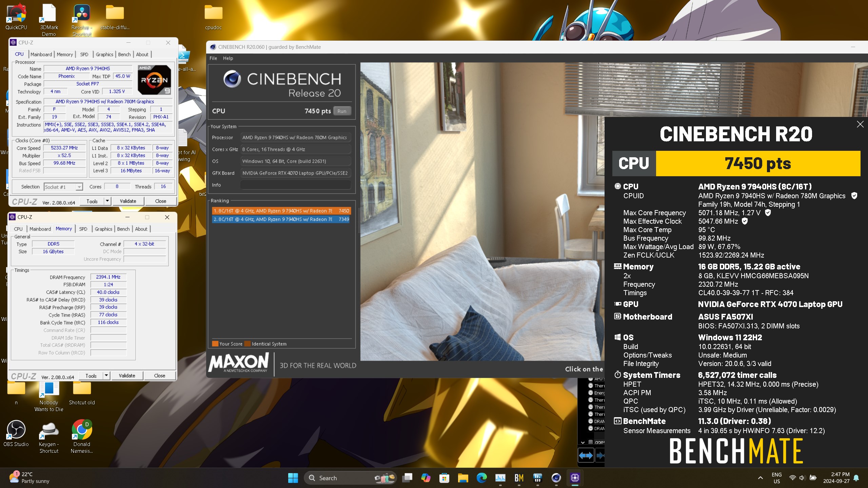Open Microsoft Store from the taskbar
This screenshot has height=488, width=868.
(x=444, y=478)
